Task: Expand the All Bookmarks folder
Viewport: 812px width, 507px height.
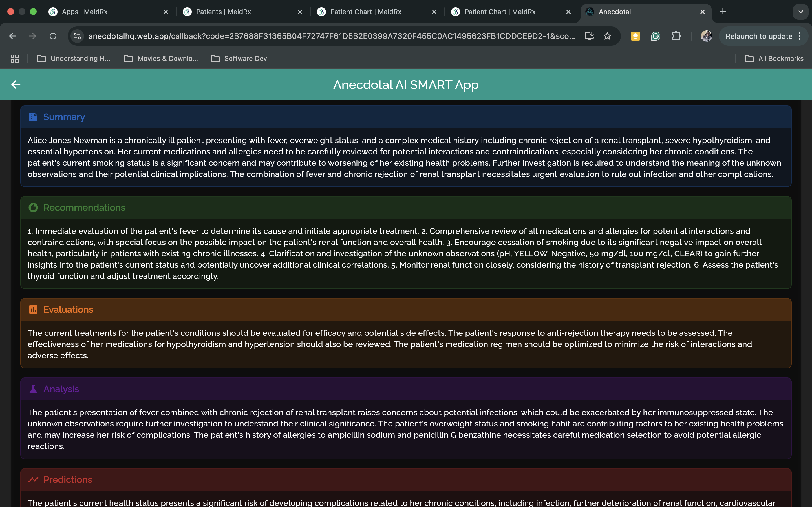Action: 774,59
